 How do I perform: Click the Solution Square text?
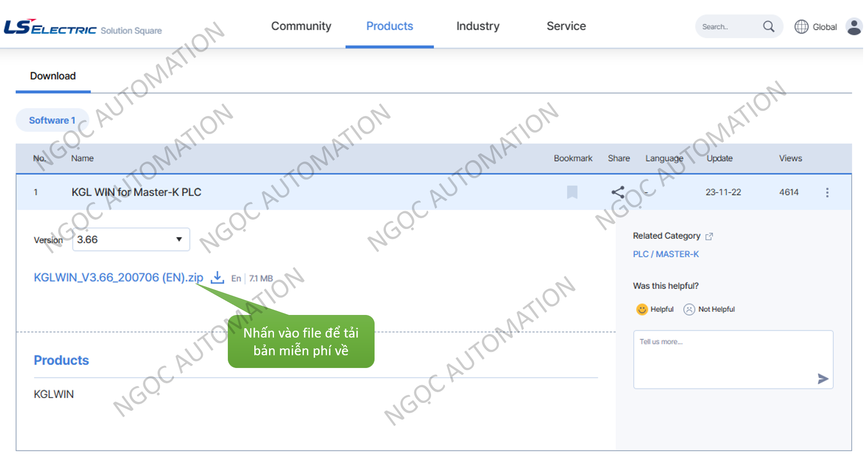131,30
